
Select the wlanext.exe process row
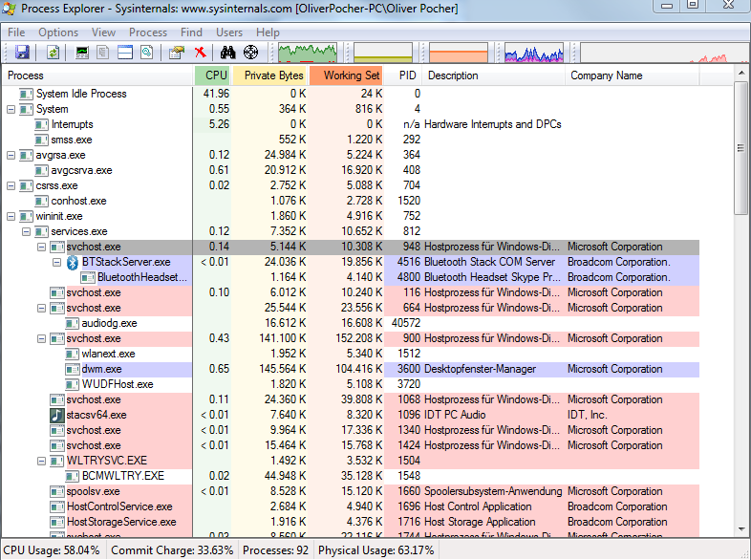[x=351, y=354]
